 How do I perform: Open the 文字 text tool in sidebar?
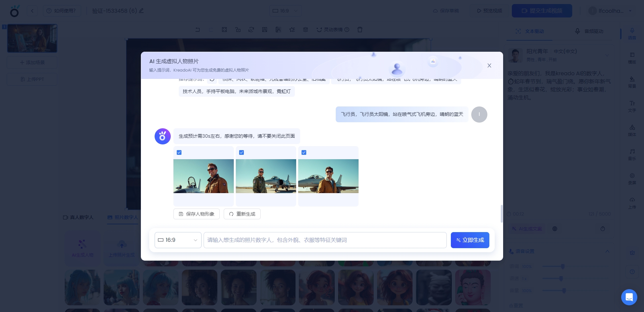632,106
